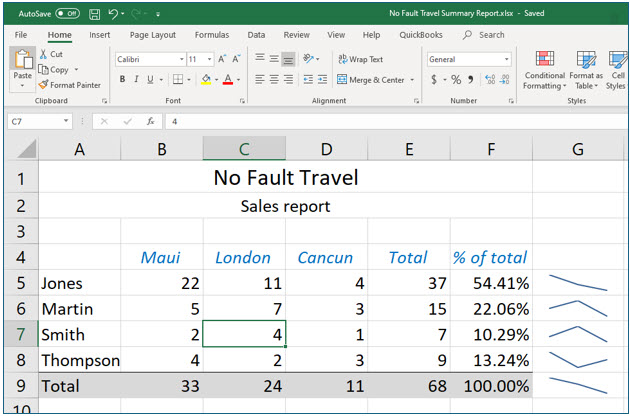Screen dimensions: 630x416
Task: Open the Fill Color dropdown arrow
Action: (x=216, y=80)
